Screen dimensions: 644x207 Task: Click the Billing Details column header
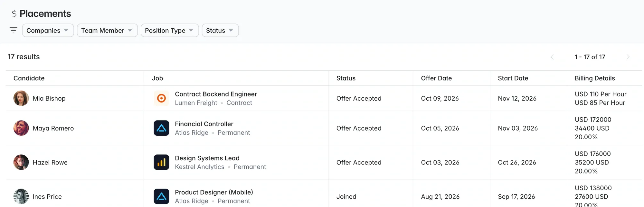tap(595, 78)
